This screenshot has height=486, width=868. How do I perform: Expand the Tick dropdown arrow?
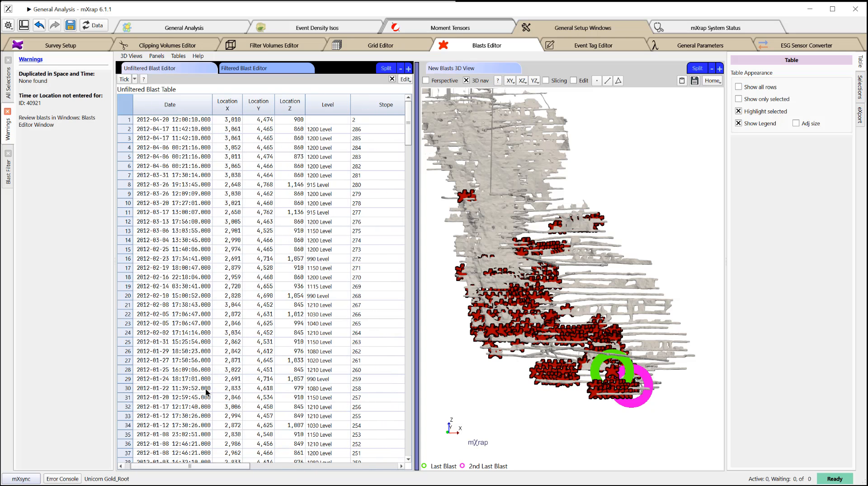point(134,79)
